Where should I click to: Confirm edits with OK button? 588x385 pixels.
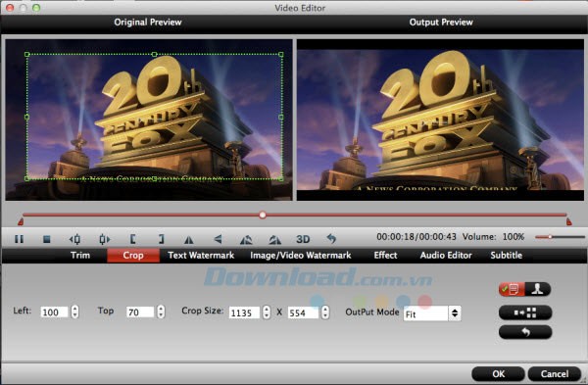coord(498,374)
